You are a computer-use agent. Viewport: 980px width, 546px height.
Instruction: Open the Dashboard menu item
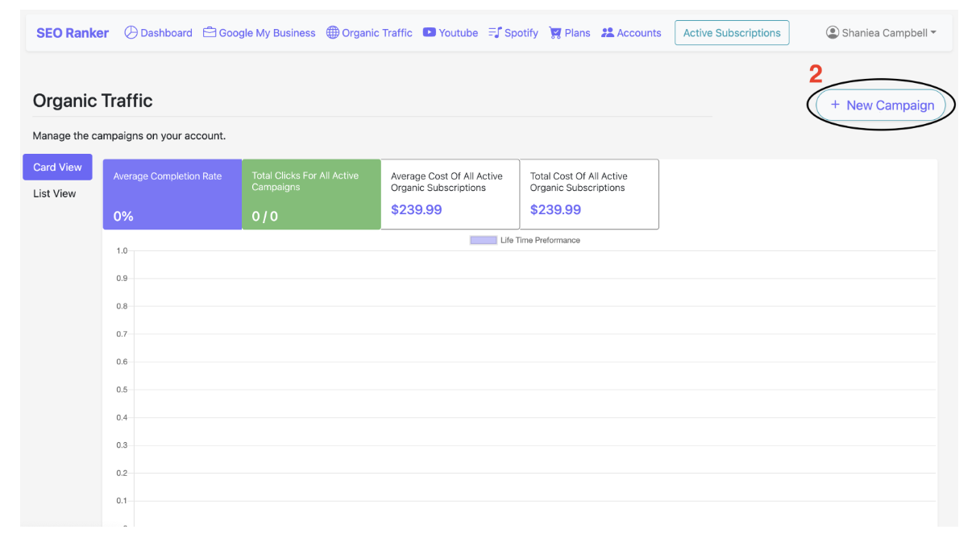(158, 33)
